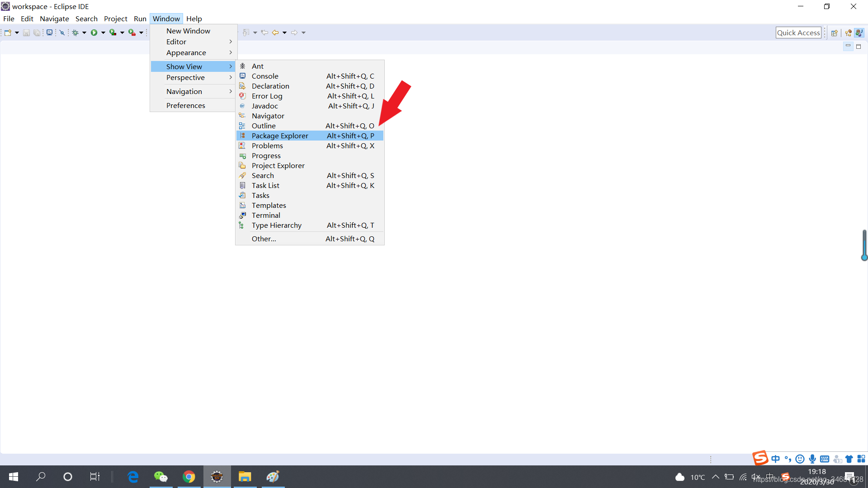The image size is (868, 488).
Task: Select the Task List view icon
Action: click(241, 185)
